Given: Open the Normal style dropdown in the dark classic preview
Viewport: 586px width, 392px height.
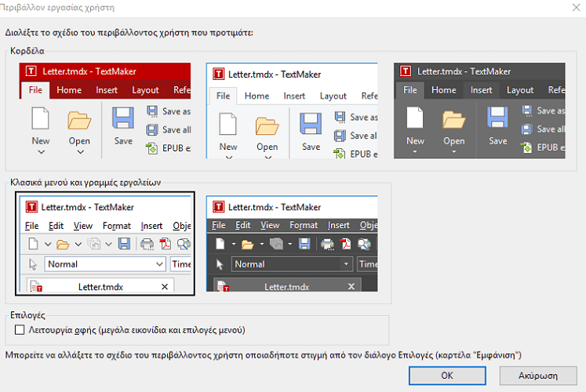Looking at the screenshot, I should (345, 264).
